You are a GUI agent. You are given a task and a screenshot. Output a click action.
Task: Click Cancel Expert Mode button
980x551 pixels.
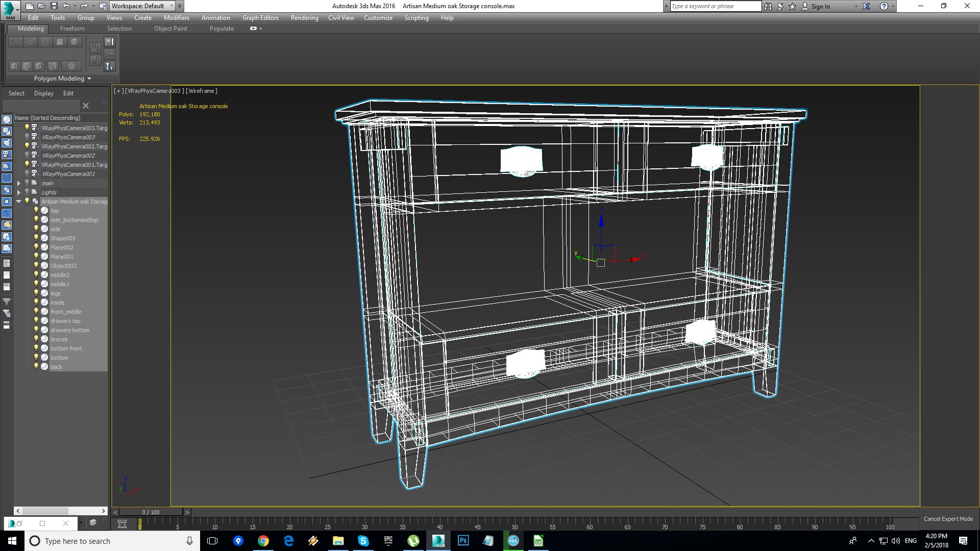point(948,519)
